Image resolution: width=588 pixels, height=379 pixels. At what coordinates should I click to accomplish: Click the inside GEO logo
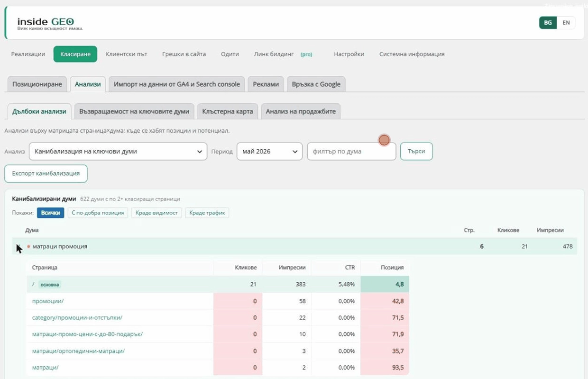pyautogui.click(x=46, y=23)
